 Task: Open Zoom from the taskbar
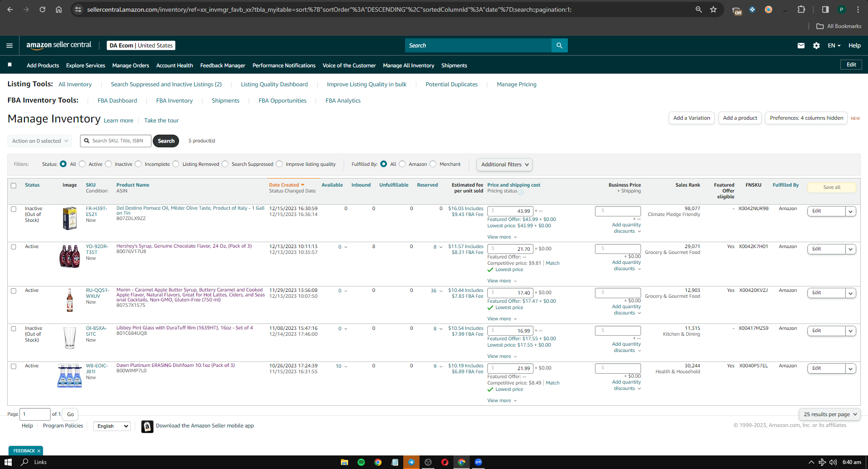[478, 462]
